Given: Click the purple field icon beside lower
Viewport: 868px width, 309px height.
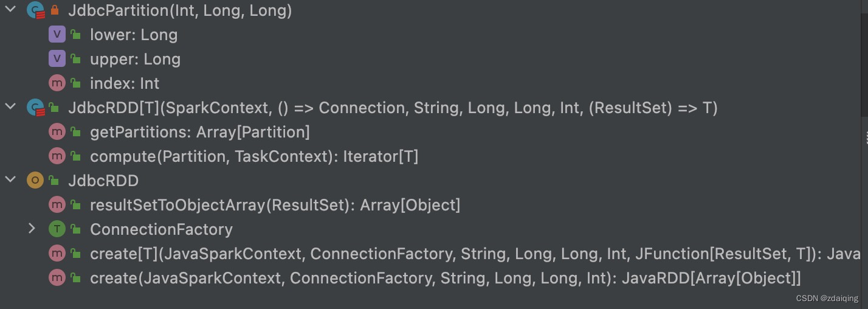Looking at the screenshot, I should pyautogui.click(x=57, y=35).
